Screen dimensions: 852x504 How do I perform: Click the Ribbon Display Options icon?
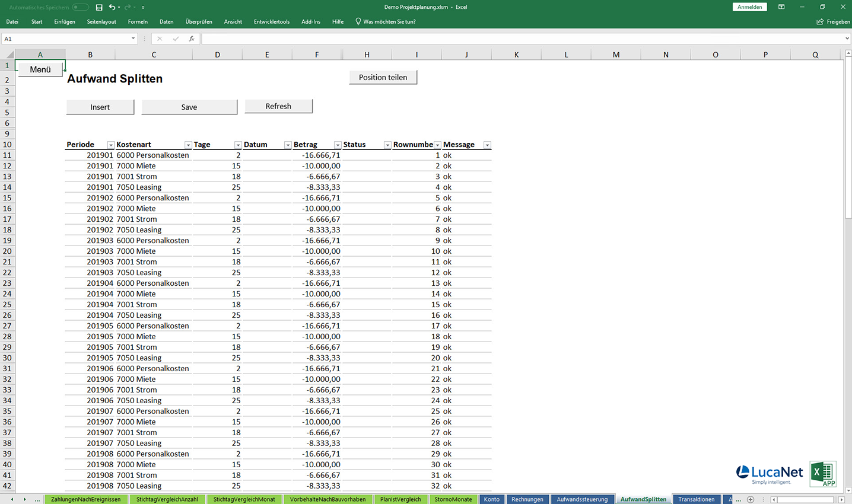(781, 7)
